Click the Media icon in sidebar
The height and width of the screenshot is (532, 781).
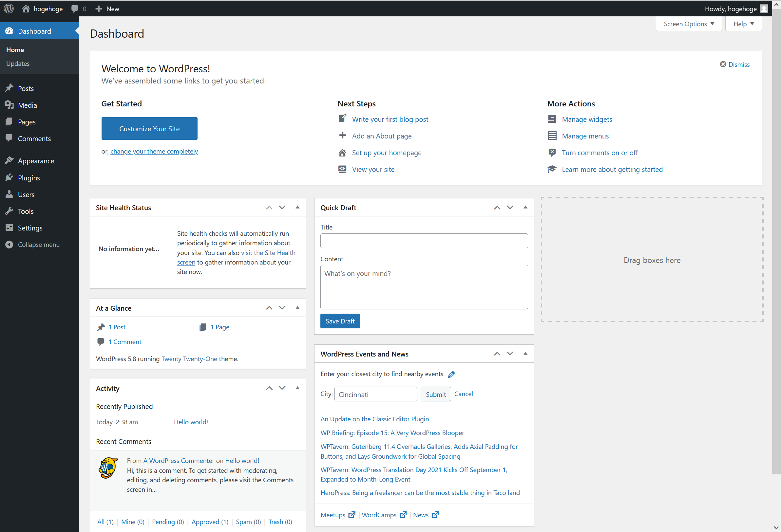(9, 105)
